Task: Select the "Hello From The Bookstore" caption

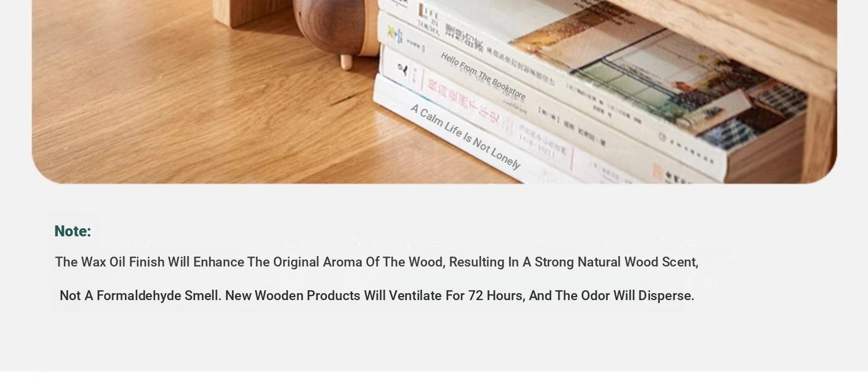Action: click(483, 76)
